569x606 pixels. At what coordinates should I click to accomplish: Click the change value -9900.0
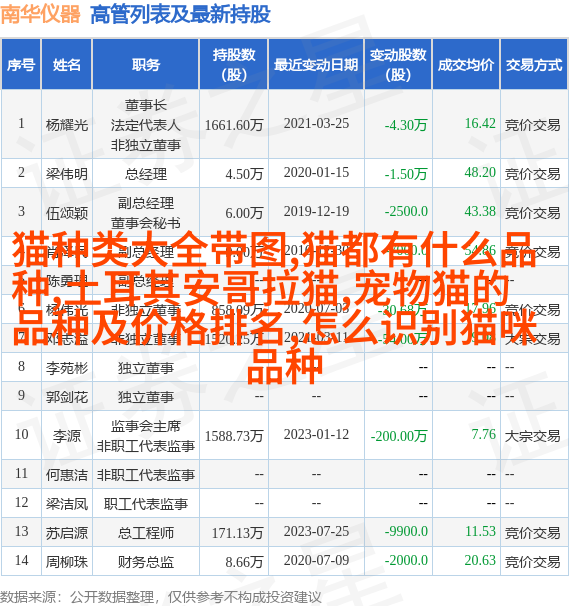click(406, 532)
